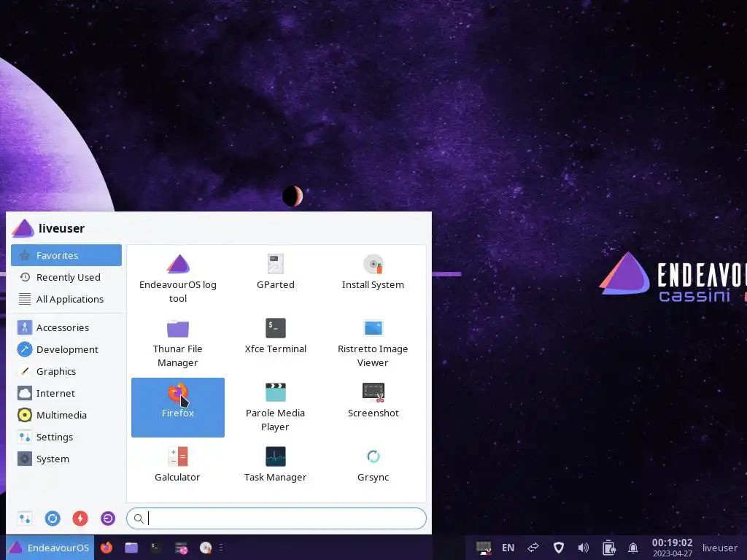Open the System category
The width and height of the screenshot is (747, 560).
pyautogui.click(x=66, y=459)
